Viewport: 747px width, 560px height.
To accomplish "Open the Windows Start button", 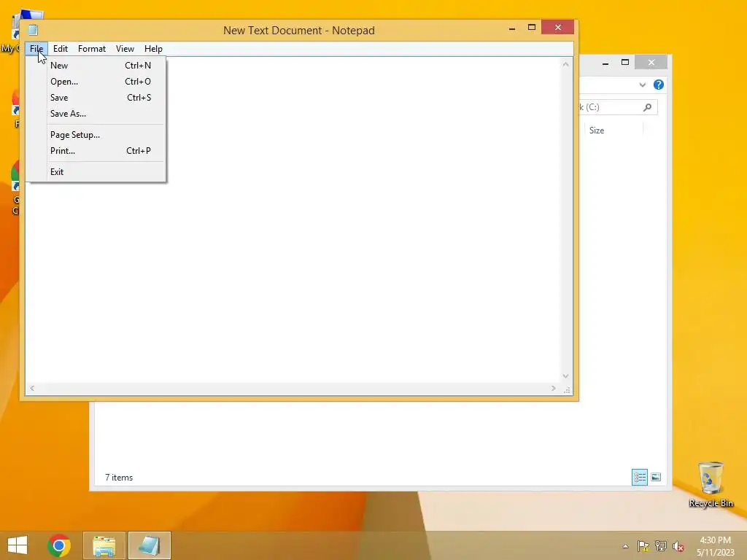I will tap(18, 545).
